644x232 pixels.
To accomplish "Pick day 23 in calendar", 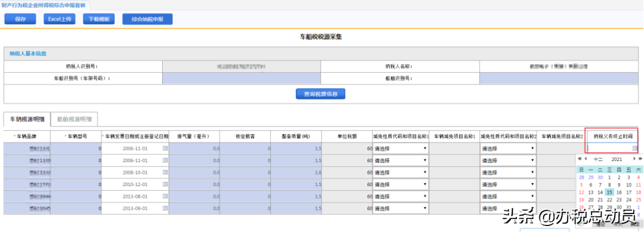I will [x=620, y=200].
